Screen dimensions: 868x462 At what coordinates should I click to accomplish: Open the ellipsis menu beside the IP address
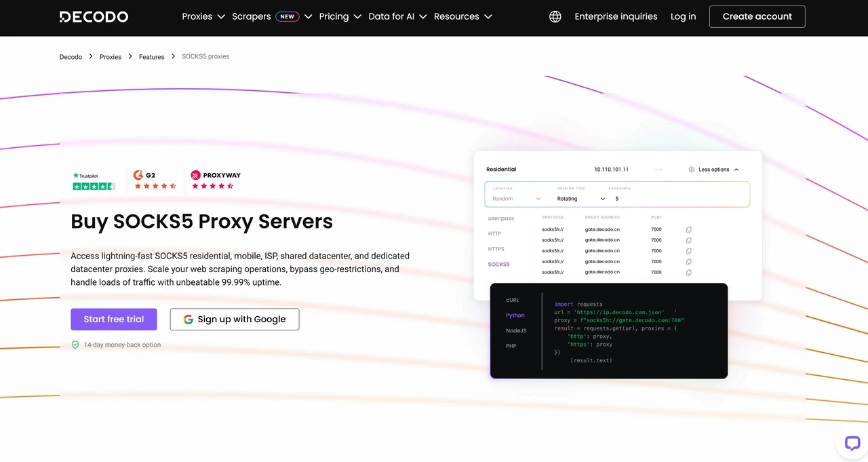658,169
